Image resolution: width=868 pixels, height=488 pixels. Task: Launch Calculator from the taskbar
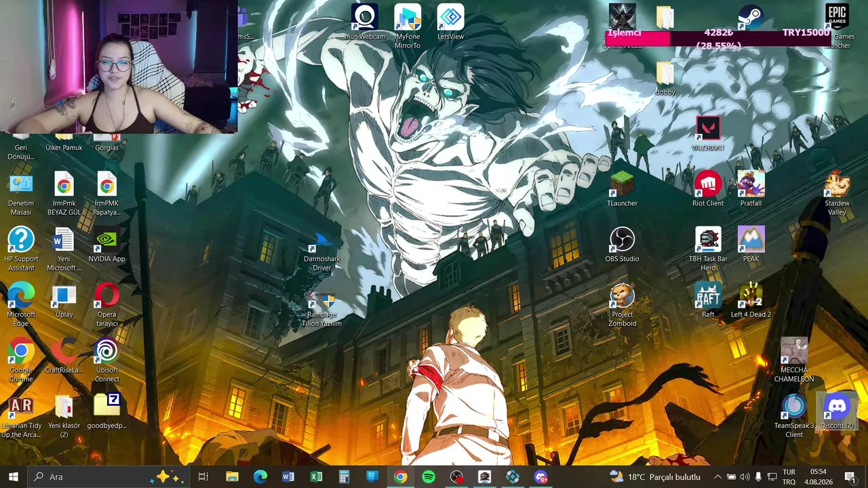344,476
